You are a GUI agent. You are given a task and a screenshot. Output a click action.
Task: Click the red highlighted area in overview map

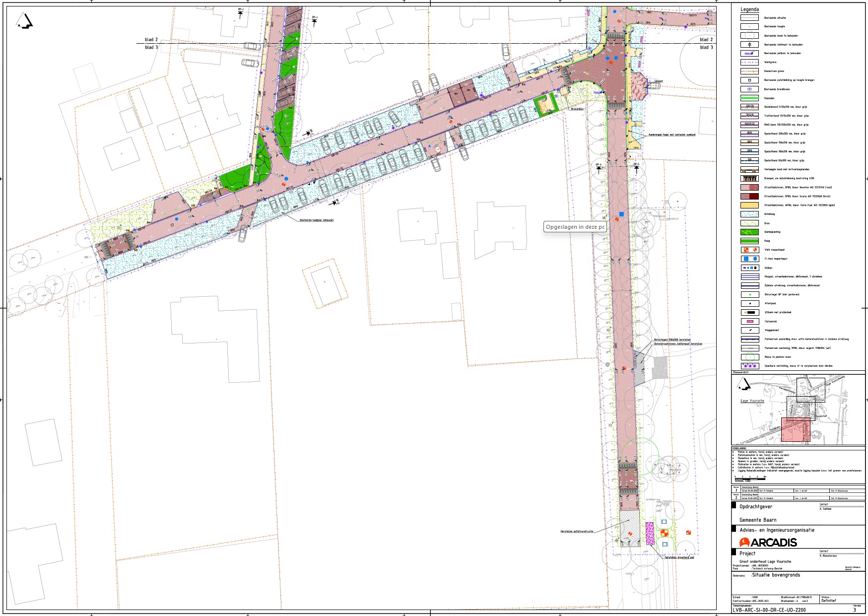click(796, 430)
